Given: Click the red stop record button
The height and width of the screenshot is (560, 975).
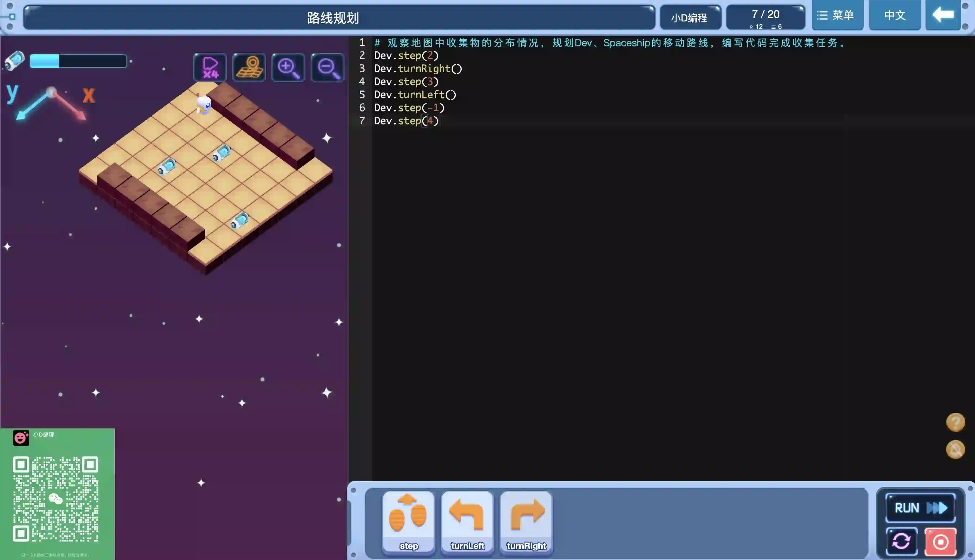Looking at the screenshot, I should coord(940,542).
